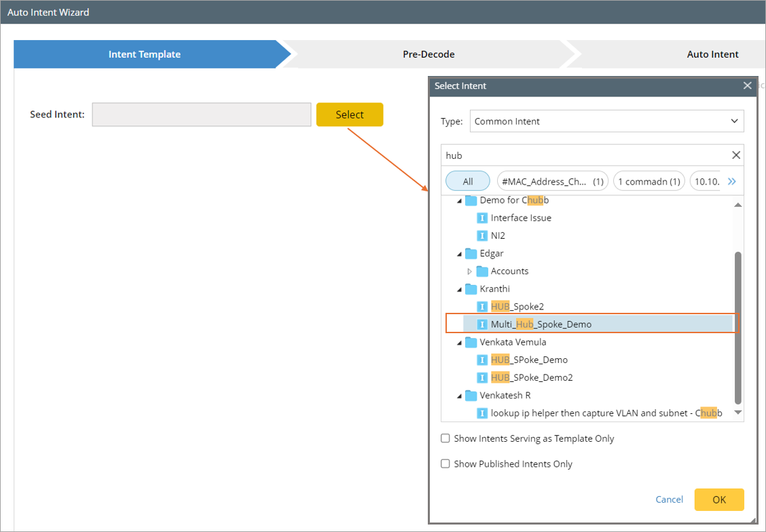The width and height of the screenshot is (766, 532).
Task: Clear the hub search text with X
Action: click(735, 155)
